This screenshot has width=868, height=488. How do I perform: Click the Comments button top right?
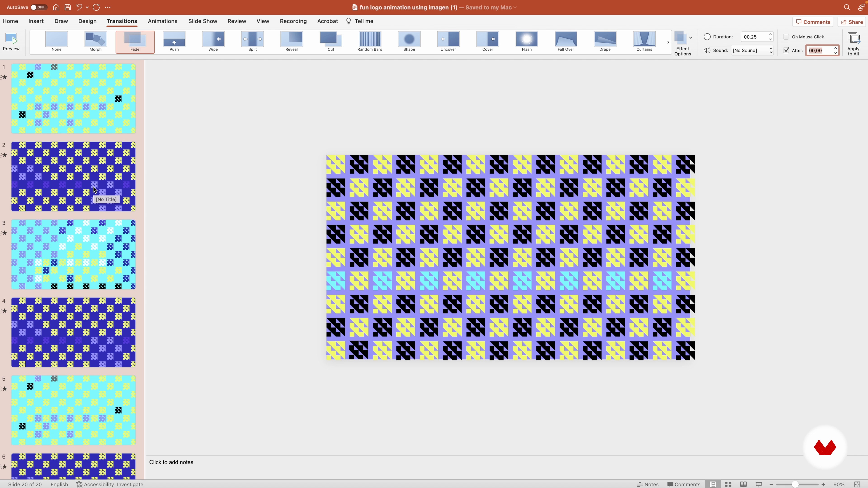813,22
